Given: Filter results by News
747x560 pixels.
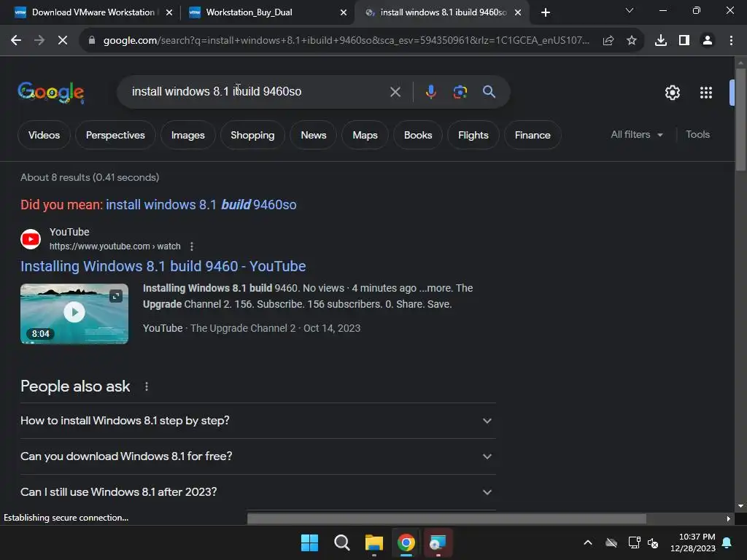Looking at the screenshot, I should click(314, 135).
